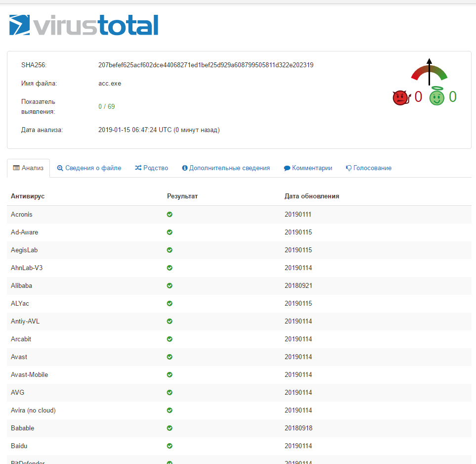476x464 pixels.
Task: Click the AhnLab-V3 clean checkmark icon
Action: click(170, 268)
